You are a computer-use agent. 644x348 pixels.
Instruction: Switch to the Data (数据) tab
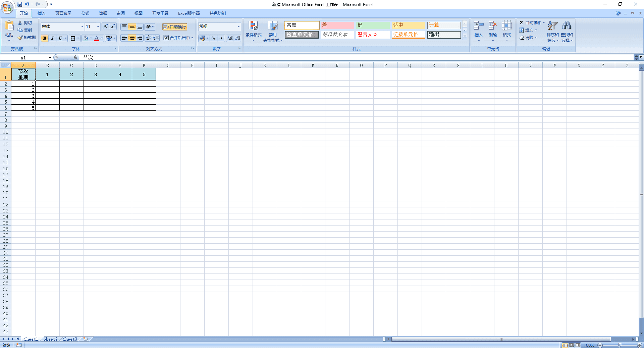103,13
